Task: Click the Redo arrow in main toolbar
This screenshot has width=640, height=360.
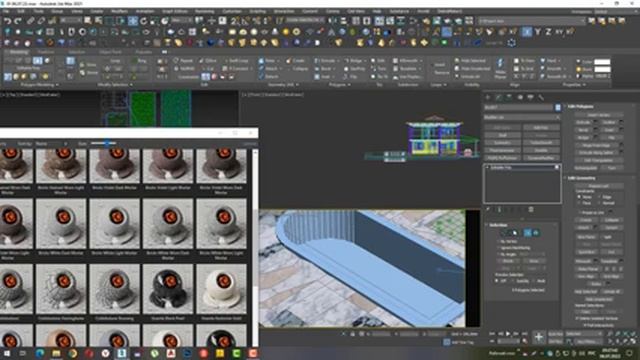Action: pos(18,21)
